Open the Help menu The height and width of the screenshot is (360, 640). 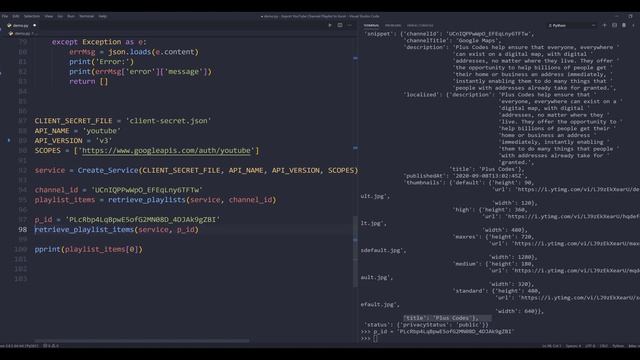[102, 16]
